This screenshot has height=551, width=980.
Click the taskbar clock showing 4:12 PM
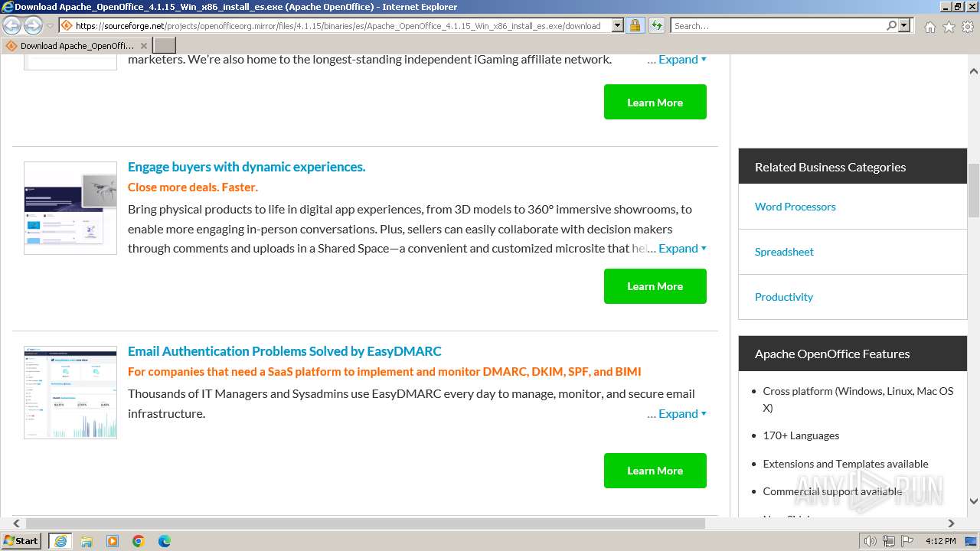(940, 541)
